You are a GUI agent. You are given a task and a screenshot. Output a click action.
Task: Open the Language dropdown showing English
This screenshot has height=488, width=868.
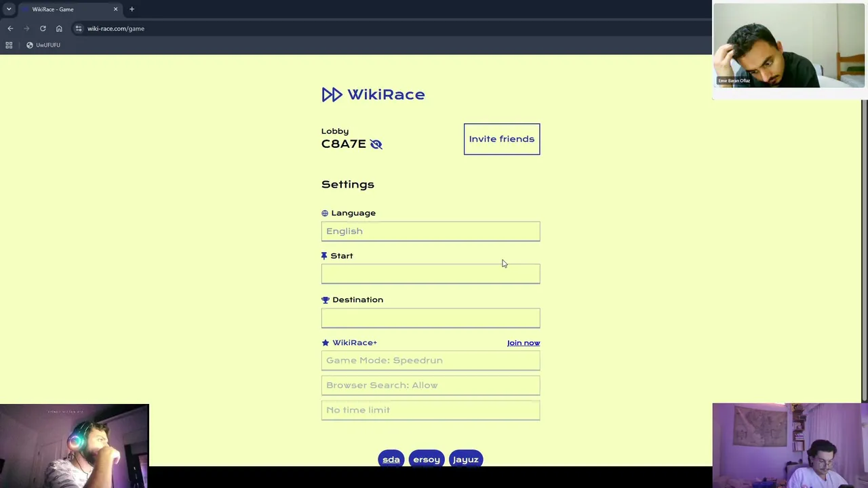431,231
